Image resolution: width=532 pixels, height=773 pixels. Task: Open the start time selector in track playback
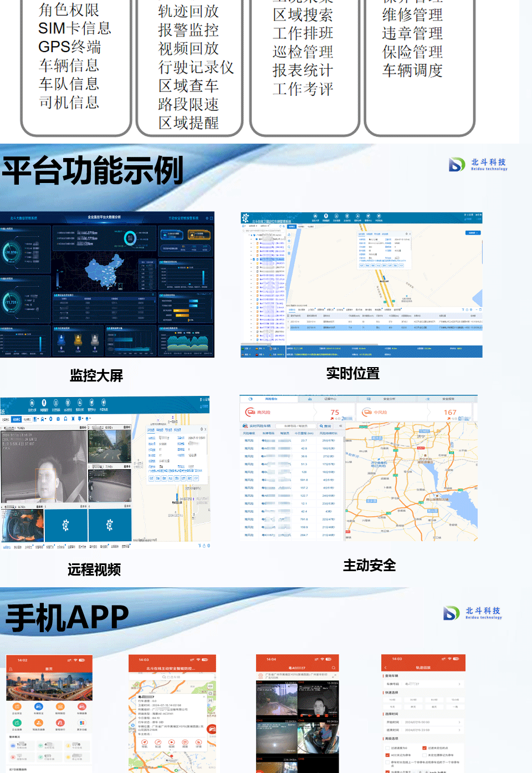pos(424,722)
